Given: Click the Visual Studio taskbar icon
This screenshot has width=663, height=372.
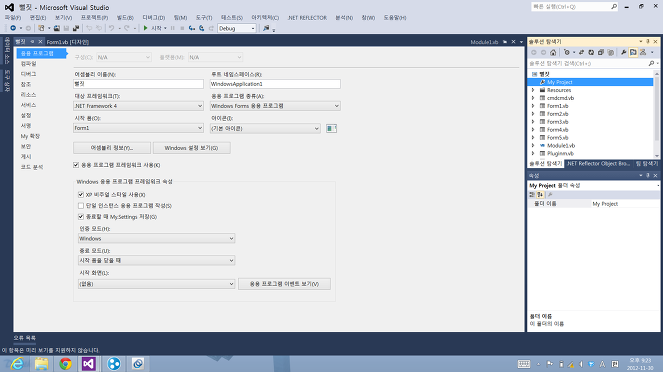Looking at the screenshot, I should [89, 364].
